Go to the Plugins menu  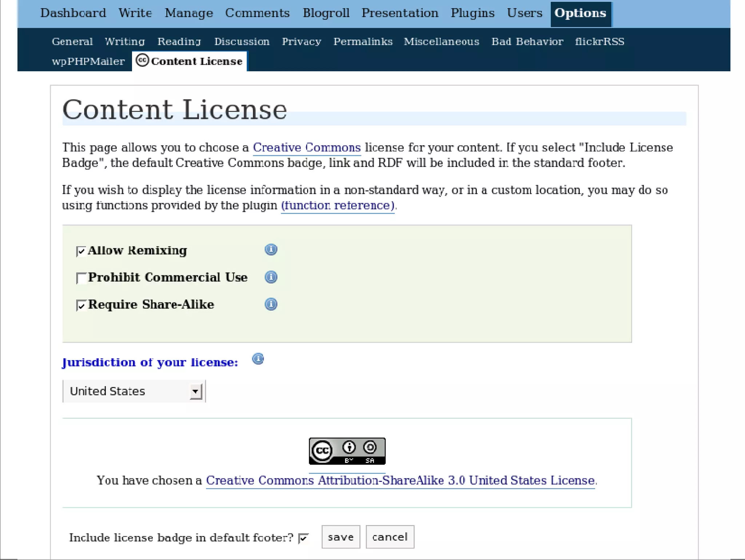472,13
